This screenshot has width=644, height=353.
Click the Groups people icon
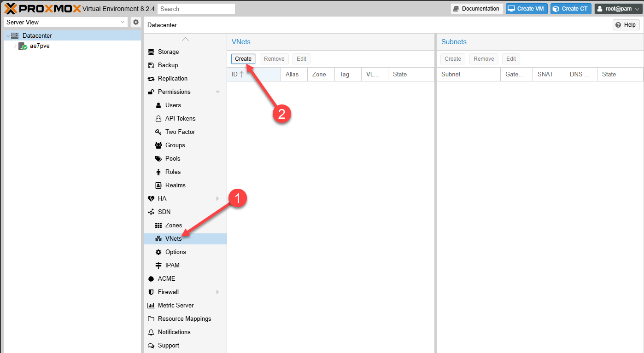[158, 145]
